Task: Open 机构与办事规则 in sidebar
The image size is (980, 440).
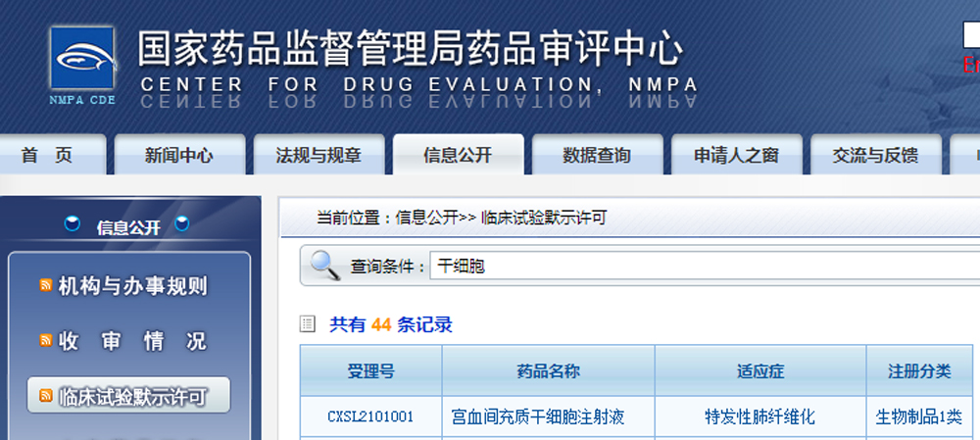Action: point(132,286)
